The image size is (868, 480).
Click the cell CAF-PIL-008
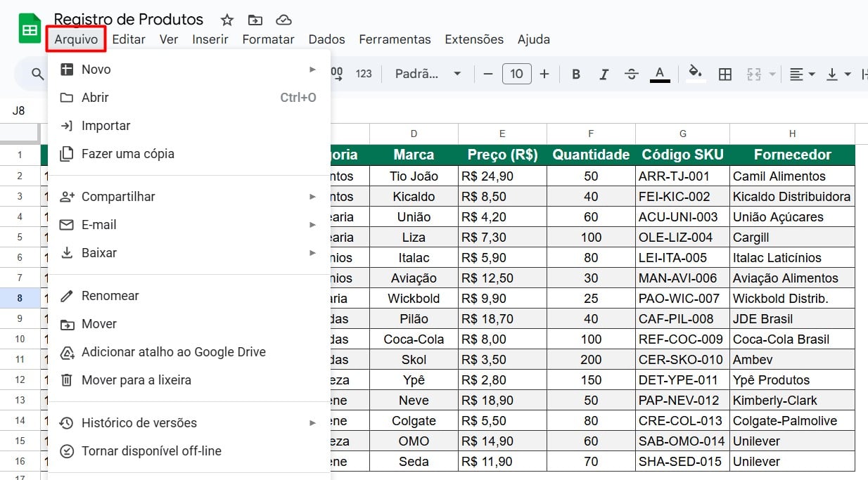click(682, 318)
